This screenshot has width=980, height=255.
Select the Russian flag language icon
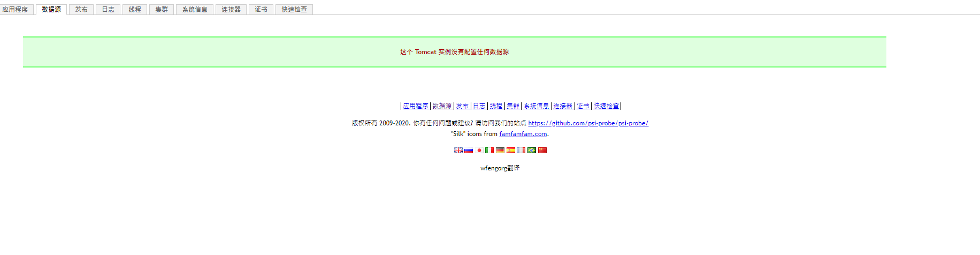coord(469,151)
